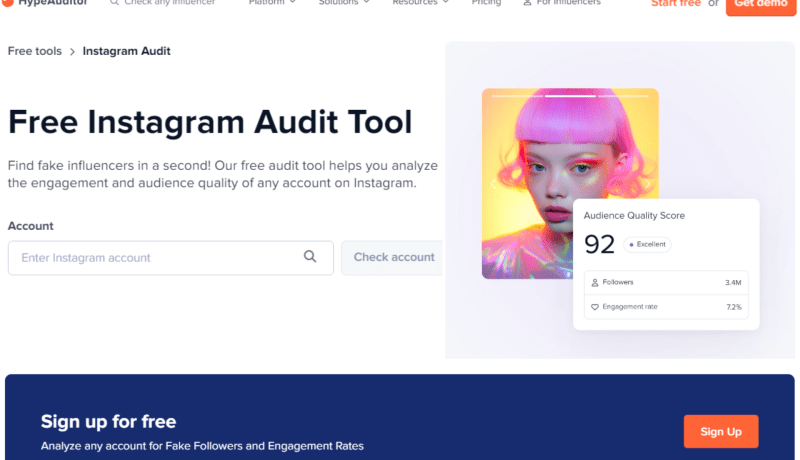Click the For influencers person icon
The image size is (800, 460).
click(x=526, y=3)
